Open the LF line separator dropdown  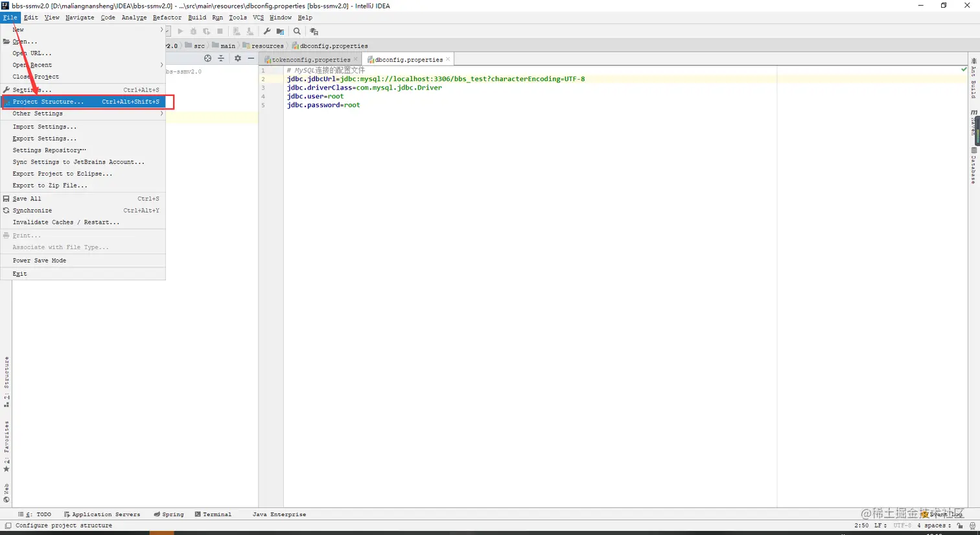(x=880, y=526)
